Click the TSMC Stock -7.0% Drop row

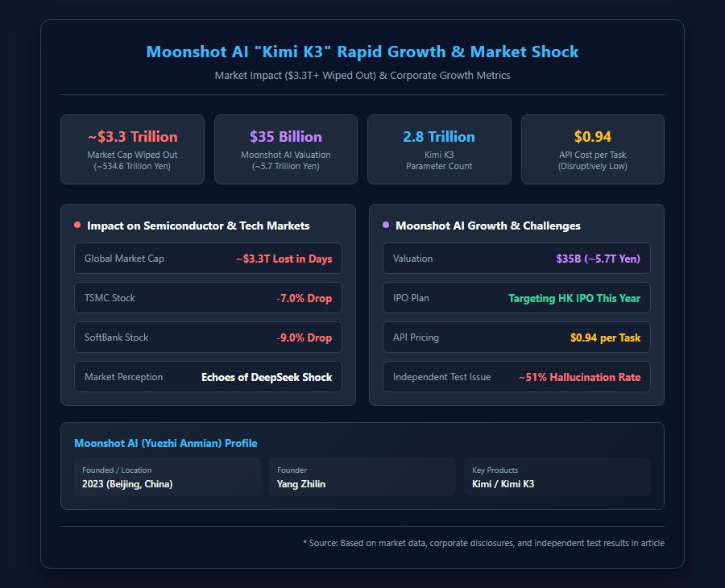click(208, 298)
